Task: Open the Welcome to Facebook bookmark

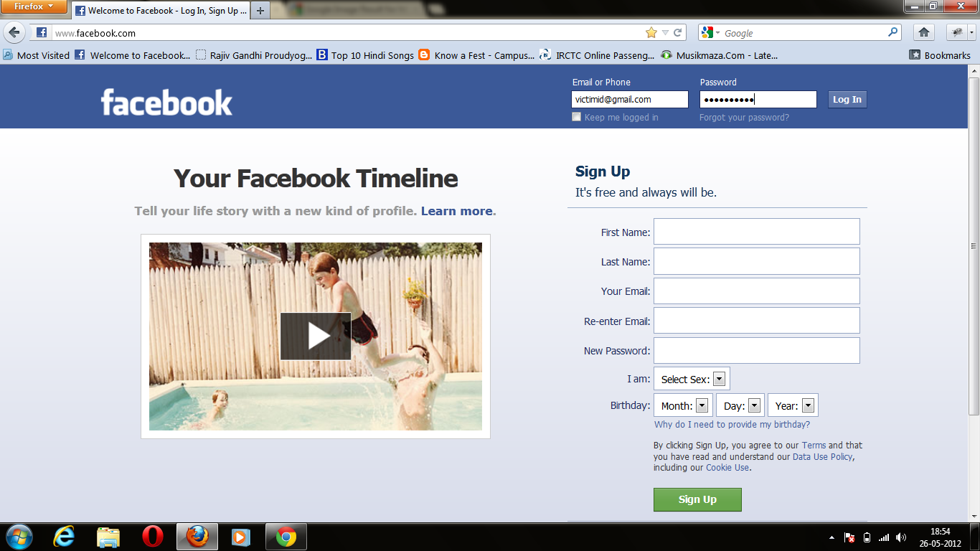Action: (x=133, y=55)
